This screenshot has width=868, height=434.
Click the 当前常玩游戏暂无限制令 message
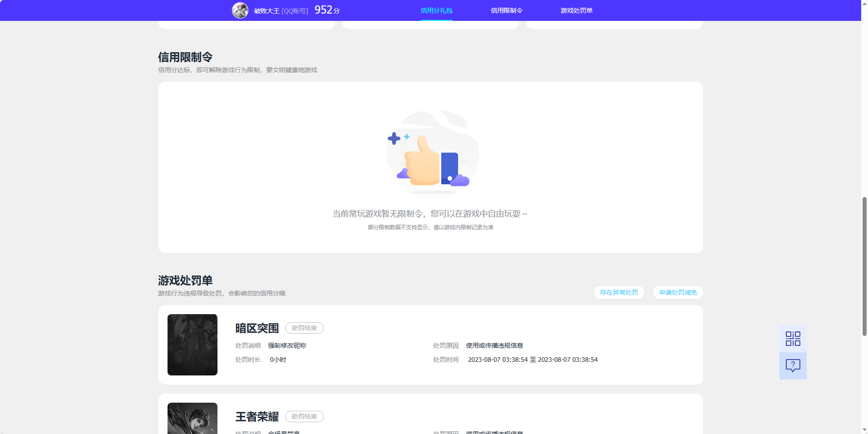tap(430, 213)
